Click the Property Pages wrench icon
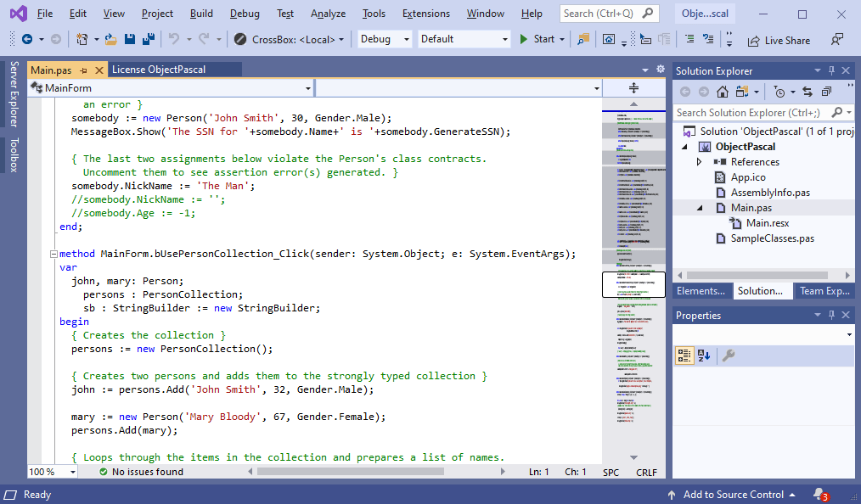The height and width of the screenshot is (504, 861). pyautogui.click(x=729, y=356)
